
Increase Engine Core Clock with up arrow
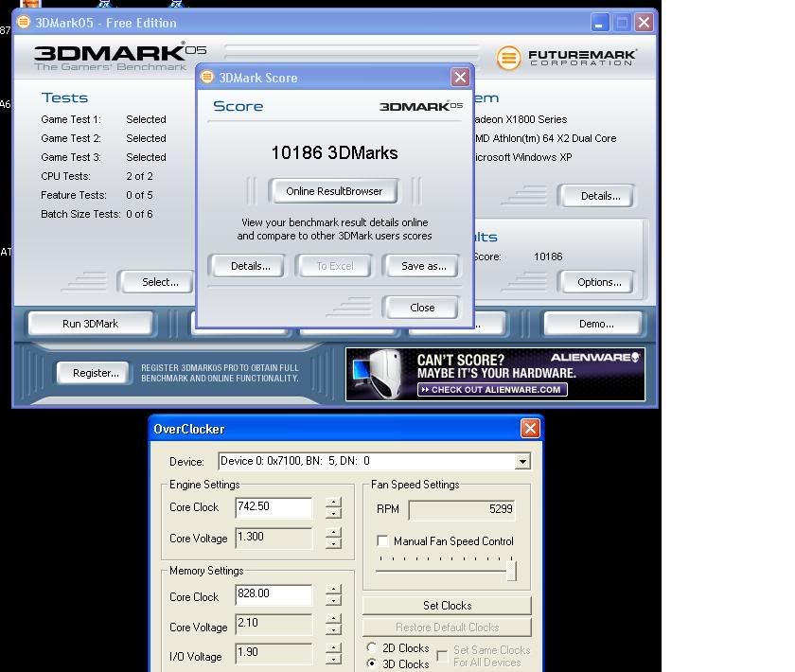333,502
